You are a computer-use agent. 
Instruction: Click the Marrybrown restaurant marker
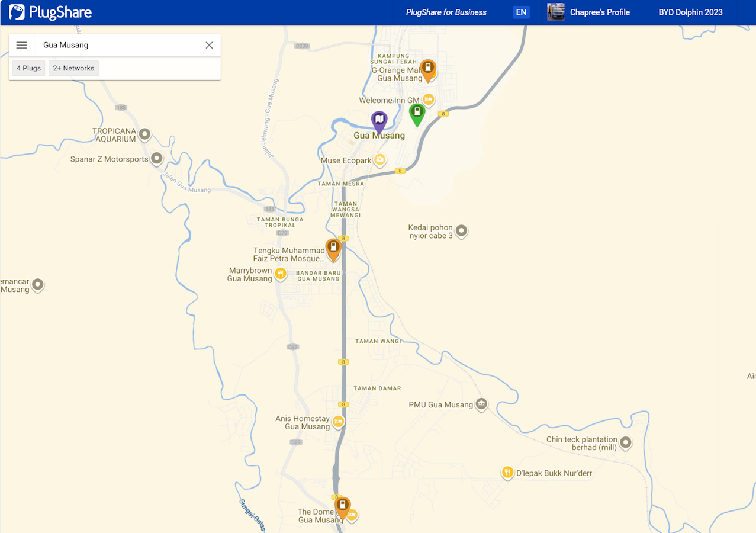click(281, 274)
